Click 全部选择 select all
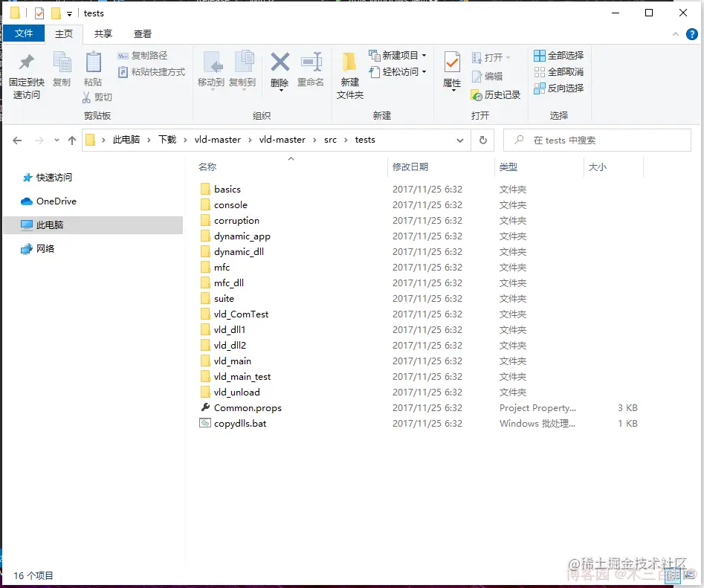This screenshot has height=588, width=704. tap(558, 56)
